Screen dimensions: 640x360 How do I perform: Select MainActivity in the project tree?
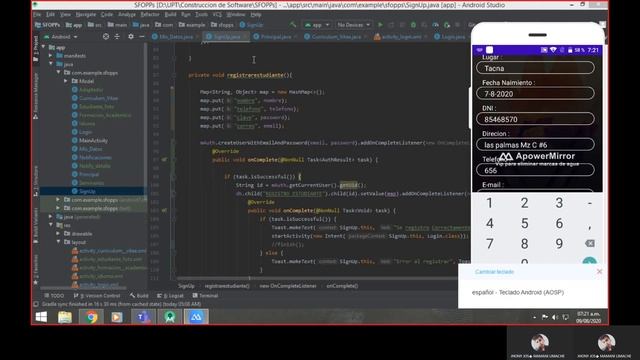click(93, 140)
